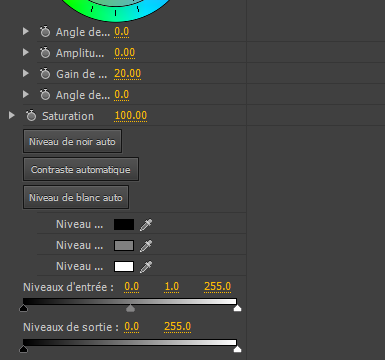Open the white Niveau color swatch

124,267
